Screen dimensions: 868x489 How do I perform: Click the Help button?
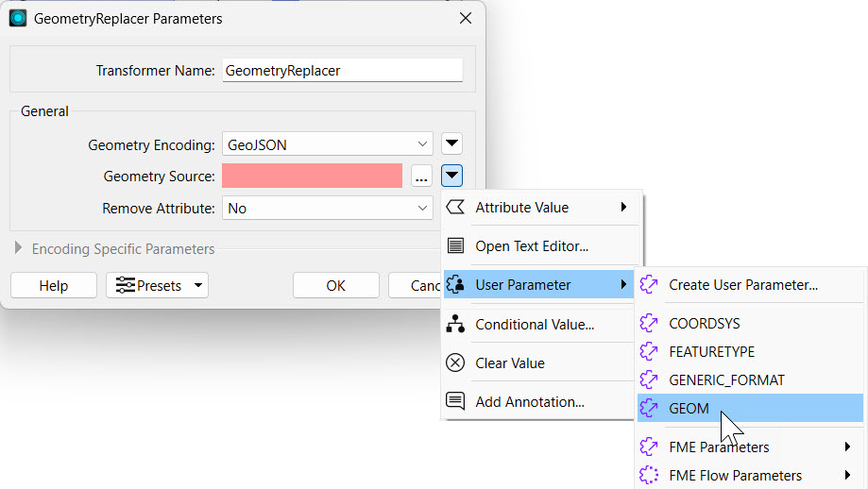[53, 285]
